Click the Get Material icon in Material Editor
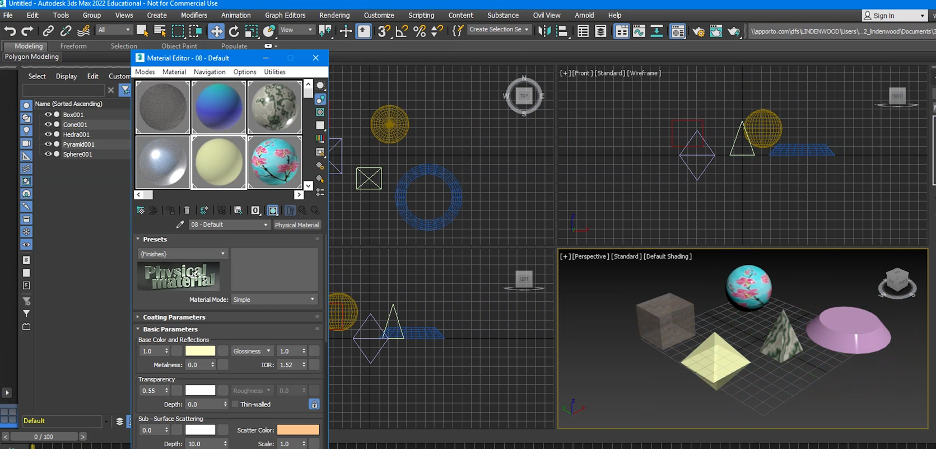Image resolution: width=936 pixels, height=450 pixels. coord(140,210)
